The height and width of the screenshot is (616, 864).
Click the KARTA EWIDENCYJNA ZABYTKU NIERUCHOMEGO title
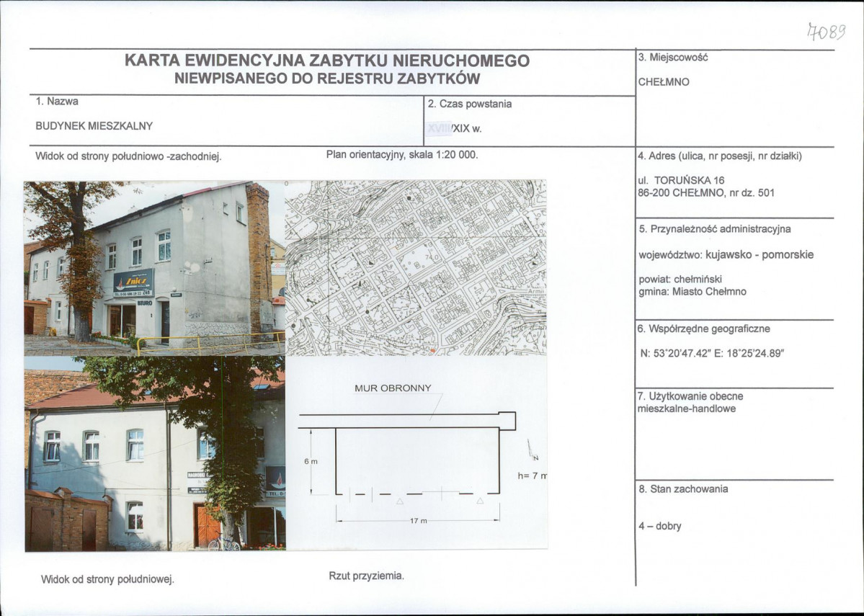point(327,61)
